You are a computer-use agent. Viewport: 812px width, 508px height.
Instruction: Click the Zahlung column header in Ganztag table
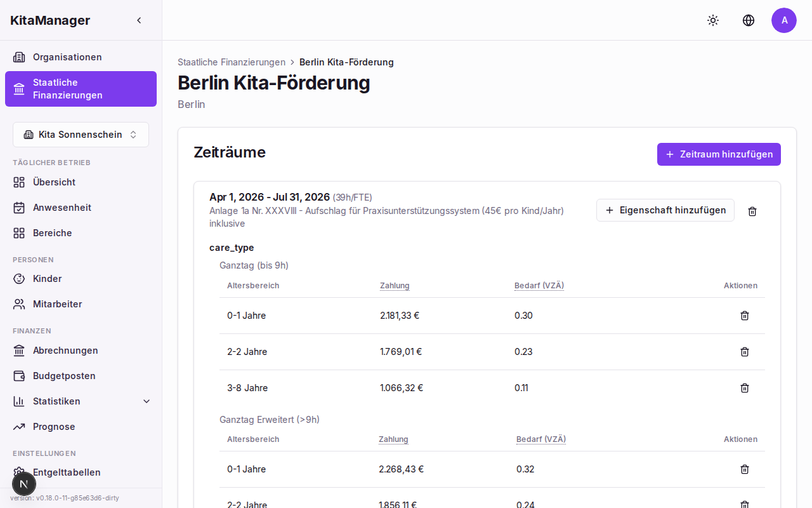click(x=395, y=286)
